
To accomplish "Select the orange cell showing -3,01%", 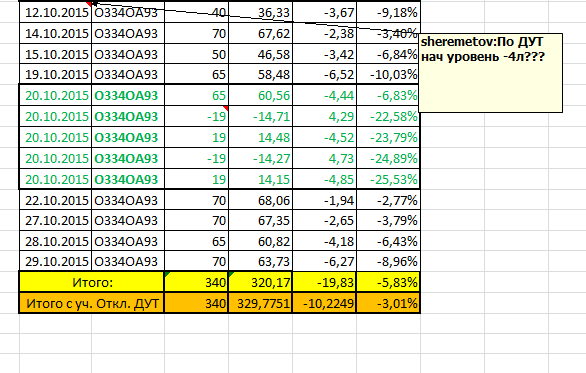I will [x=388, y=303].
